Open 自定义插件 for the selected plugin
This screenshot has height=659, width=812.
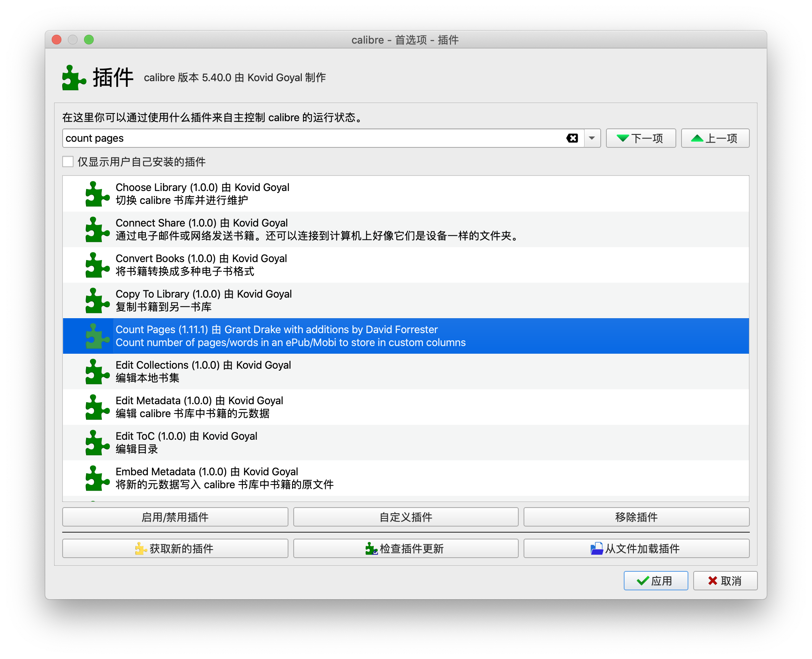406,517
